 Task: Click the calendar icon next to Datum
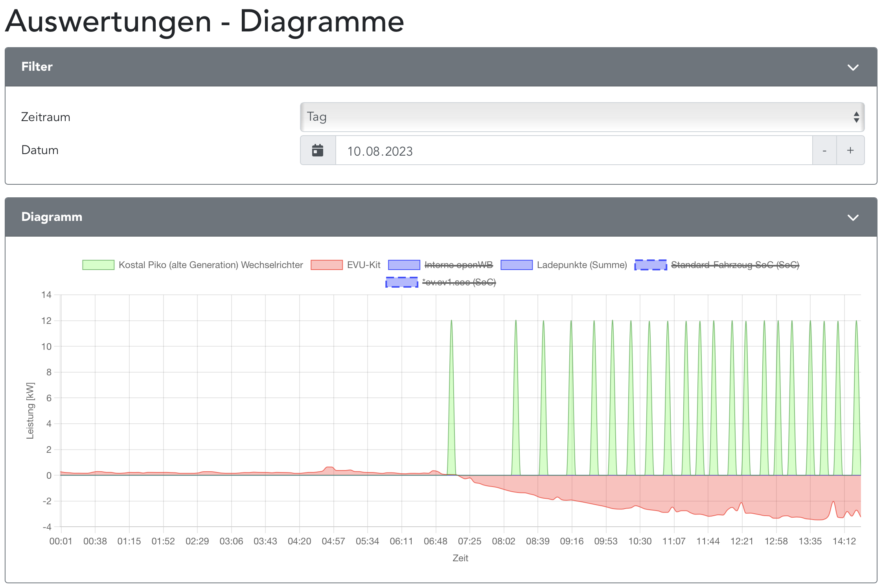[318, 151]
